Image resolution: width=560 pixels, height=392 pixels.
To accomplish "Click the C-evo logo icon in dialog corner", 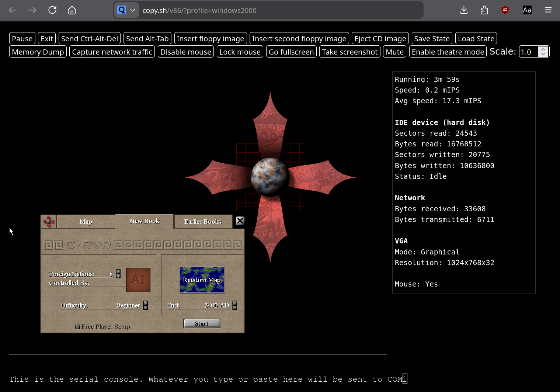I will pyautogui.click(x=49, y=222).
